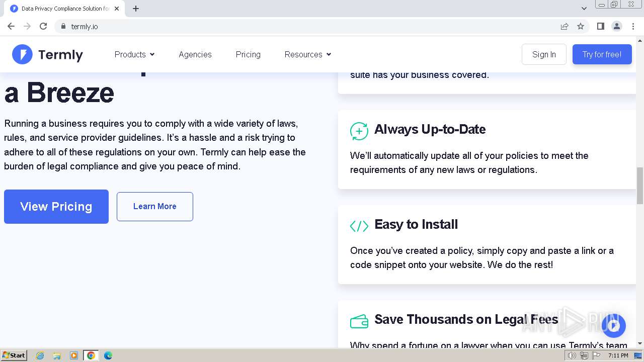Viewport: 644px width, 362px height.
Task: Click the Always Up-to-Date refresh icon
Action: point(359,131)
